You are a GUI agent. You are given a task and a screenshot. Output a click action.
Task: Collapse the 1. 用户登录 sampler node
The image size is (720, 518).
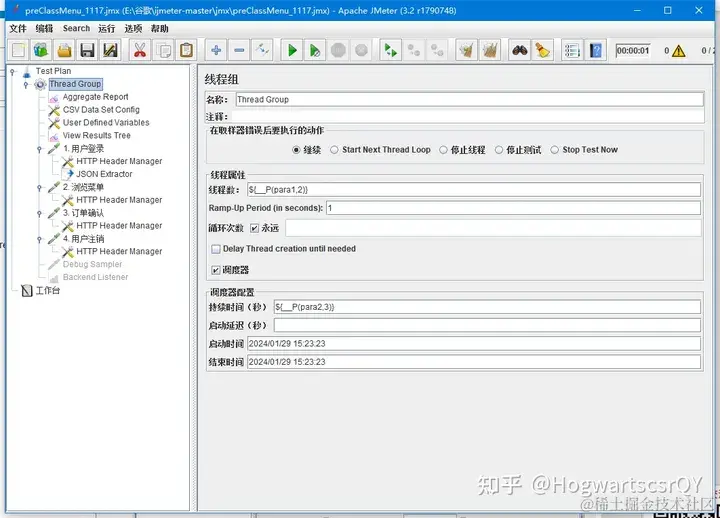tap(39, 149)
